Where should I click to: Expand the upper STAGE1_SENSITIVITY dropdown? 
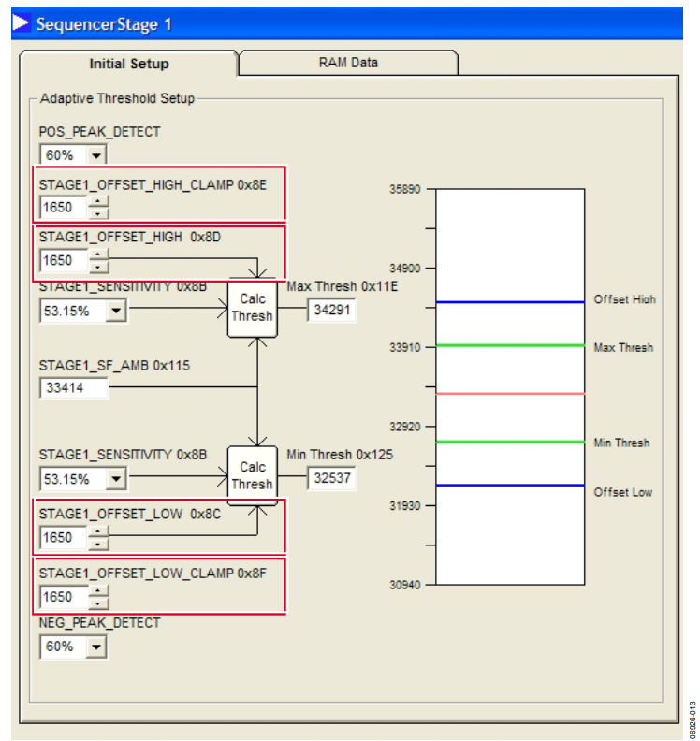click(116, 311)
